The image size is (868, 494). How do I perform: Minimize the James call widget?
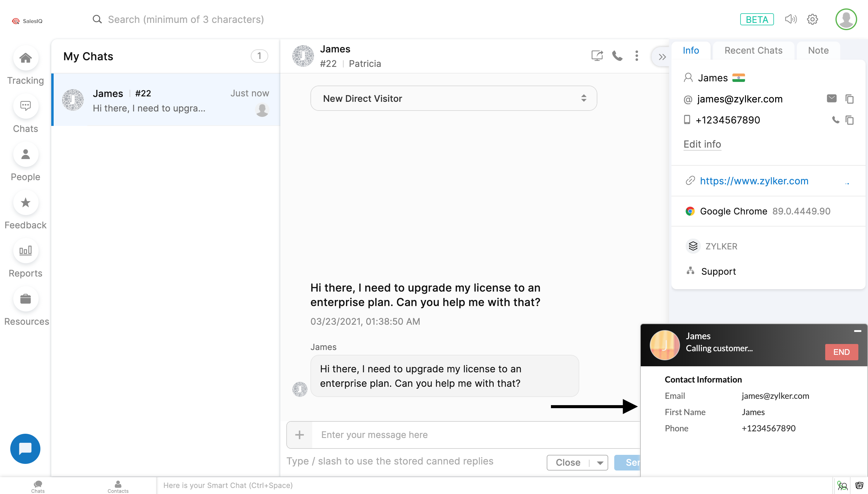pyautogui.click(x=857, y=331)
